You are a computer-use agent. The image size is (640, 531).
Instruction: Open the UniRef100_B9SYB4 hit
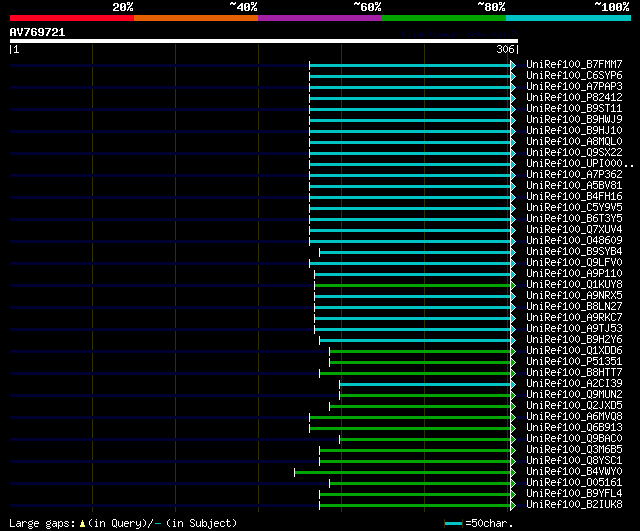[574, 252]
